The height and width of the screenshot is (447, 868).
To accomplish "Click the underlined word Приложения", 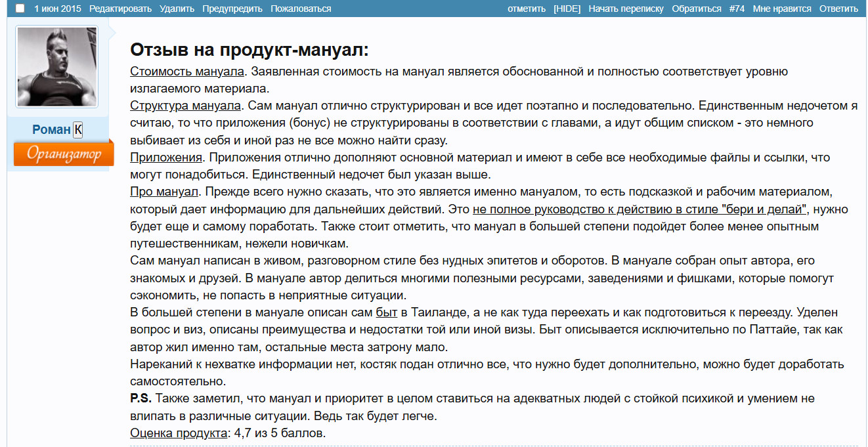I will pos(166,157).
